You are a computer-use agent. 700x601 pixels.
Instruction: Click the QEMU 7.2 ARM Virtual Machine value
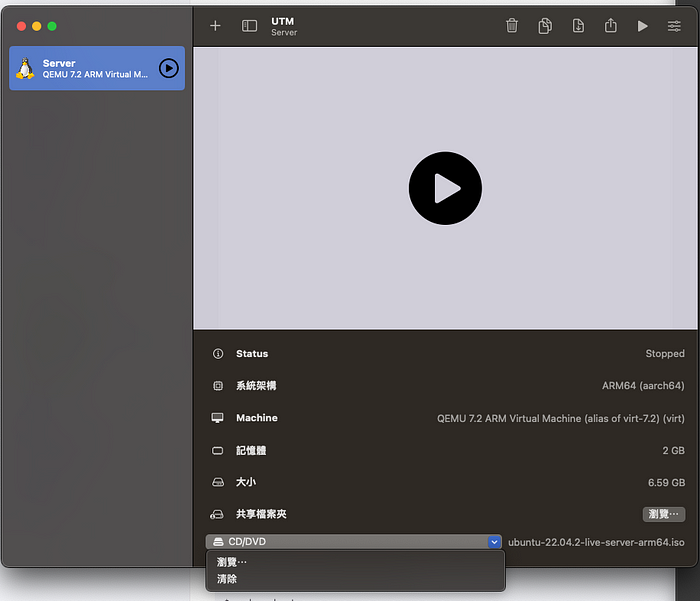click(561, 418)
